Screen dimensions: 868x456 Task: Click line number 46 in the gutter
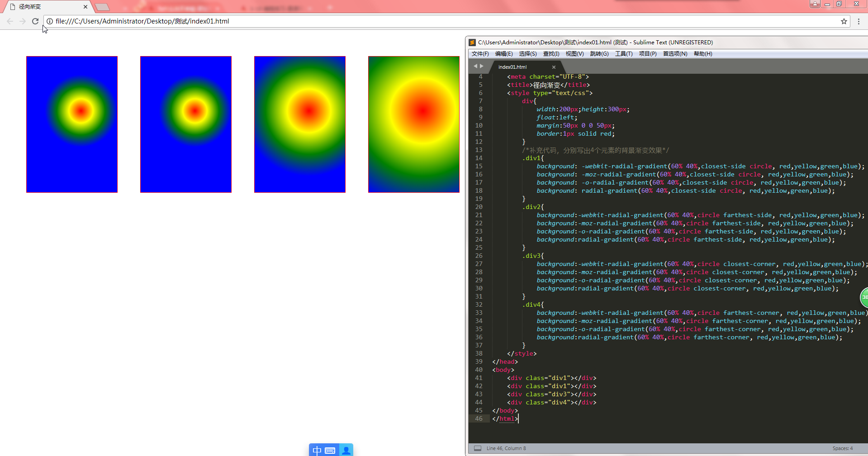479,419
